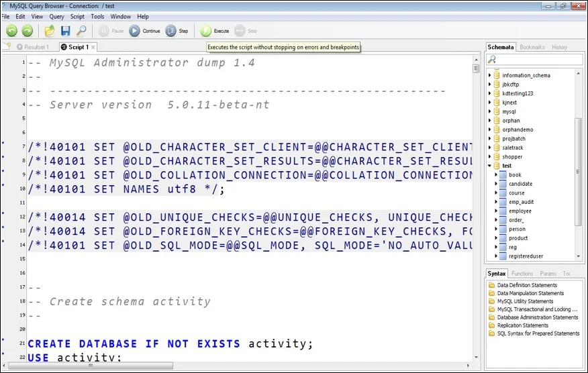588x373 pixels.
Task: Continue the script execution
Action: (x=144, y=31)
